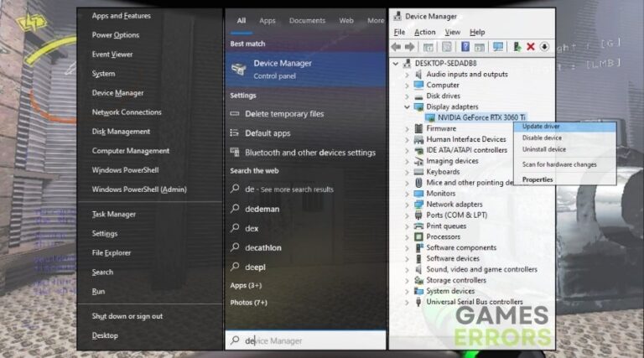This screenshot has width=644, height=358.
Task: Expand Audio inputs and outputs category
Action: point(407,75)
